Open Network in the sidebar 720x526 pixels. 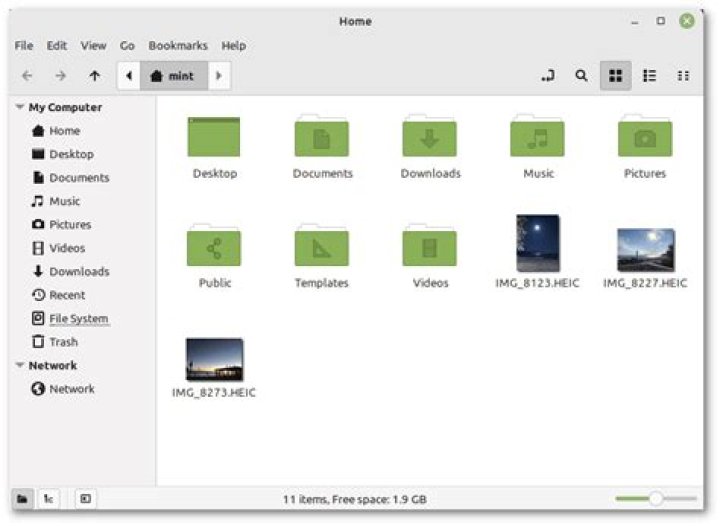[63, 389]
